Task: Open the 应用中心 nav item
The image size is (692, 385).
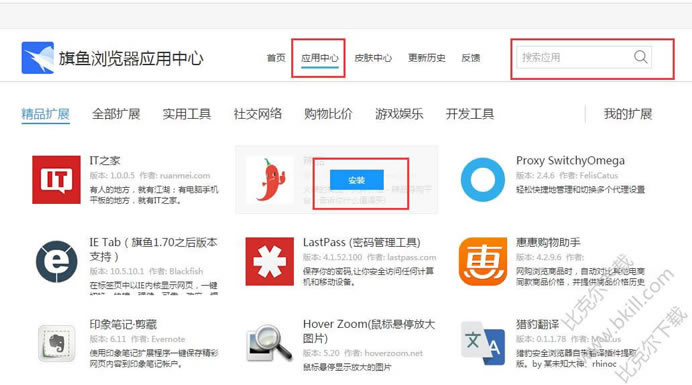Action: point(320,58)
